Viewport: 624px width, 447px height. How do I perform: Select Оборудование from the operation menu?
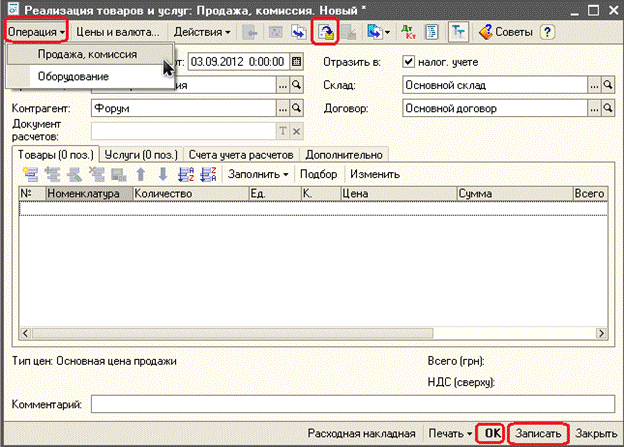(x=68, y=76)
